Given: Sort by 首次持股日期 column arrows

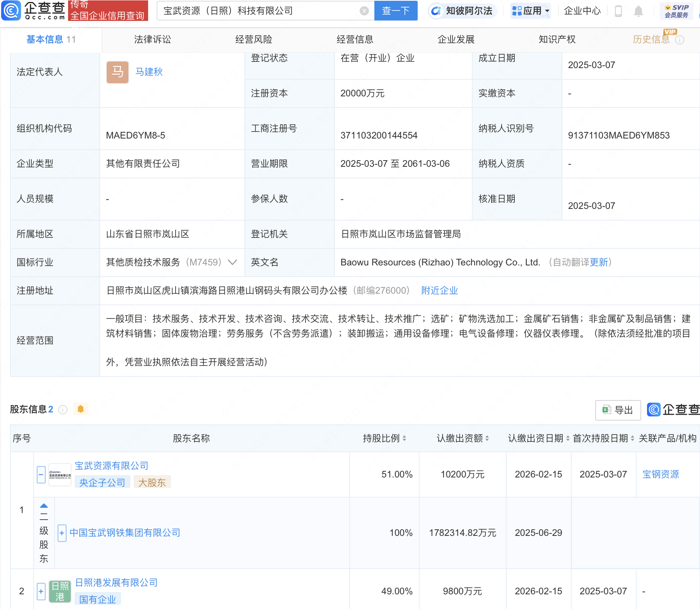Looking at the screenshot, I should [632, 438].
